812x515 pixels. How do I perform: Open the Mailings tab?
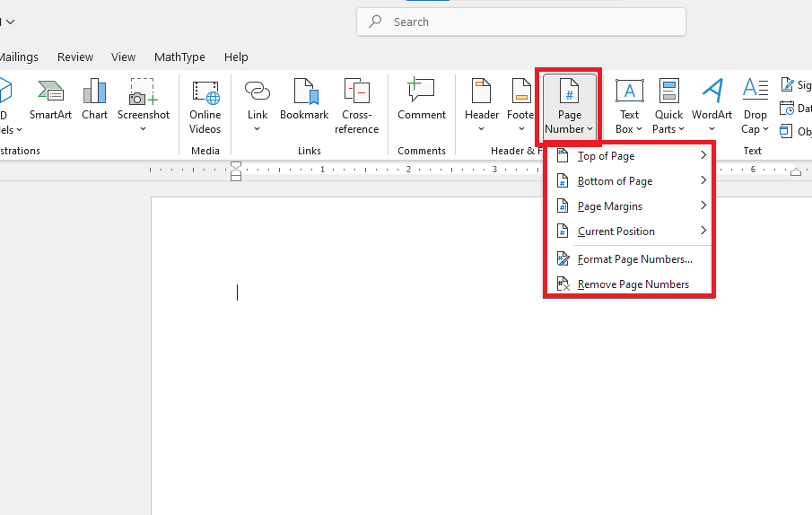[x=19, y=57]
